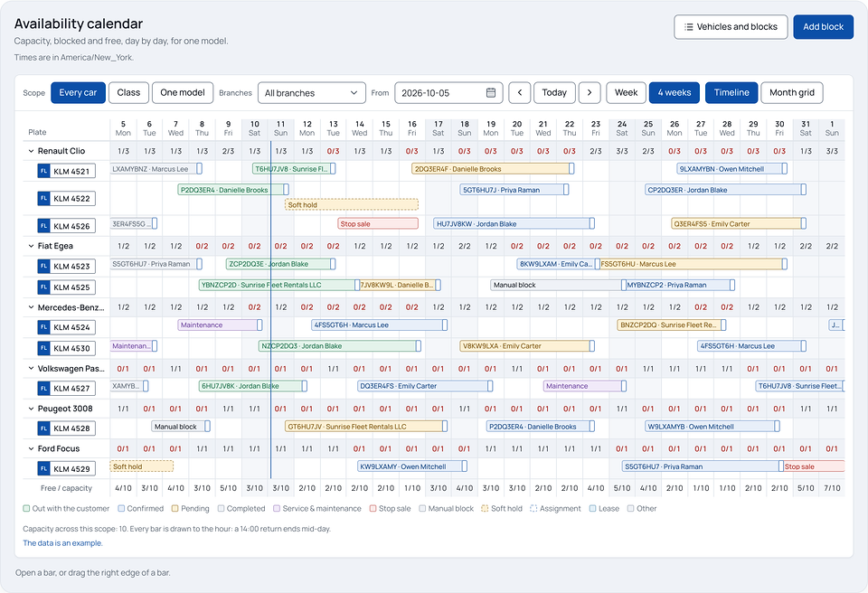
Task: Open the 2DQ3ER4F Danielle Brooks booking bar
Action: [x=493, y=169]
